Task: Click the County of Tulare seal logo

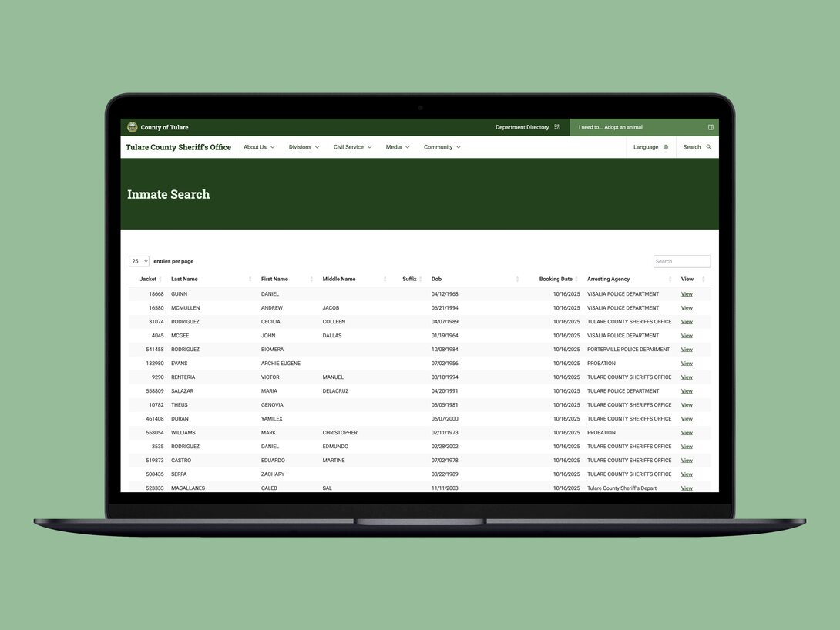Action: pos(133,127)
